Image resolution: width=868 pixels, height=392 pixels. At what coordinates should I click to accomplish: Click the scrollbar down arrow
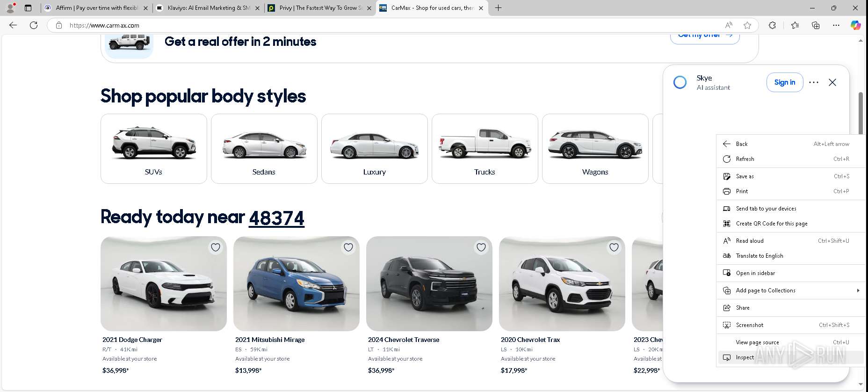click(x=861, y=384)
